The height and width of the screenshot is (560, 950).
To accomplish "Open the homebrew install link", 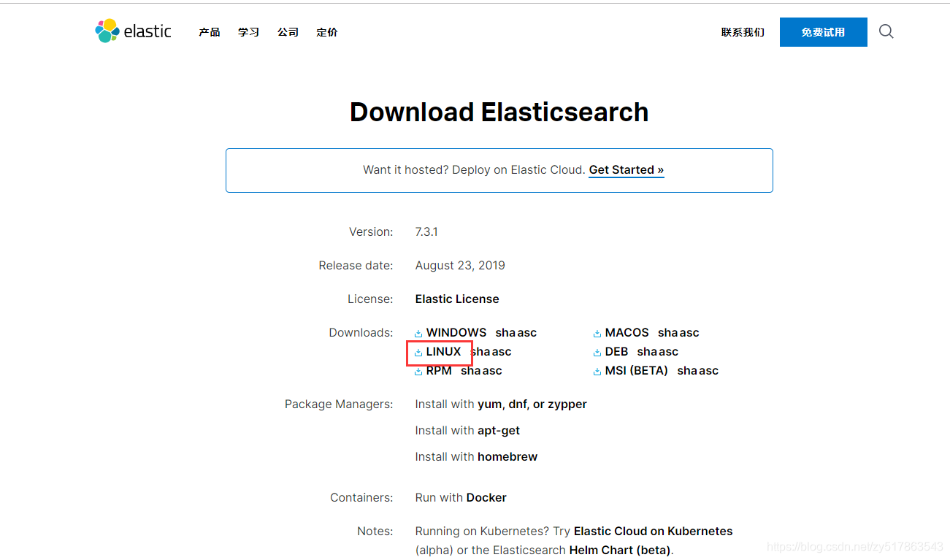I will 507,456.
